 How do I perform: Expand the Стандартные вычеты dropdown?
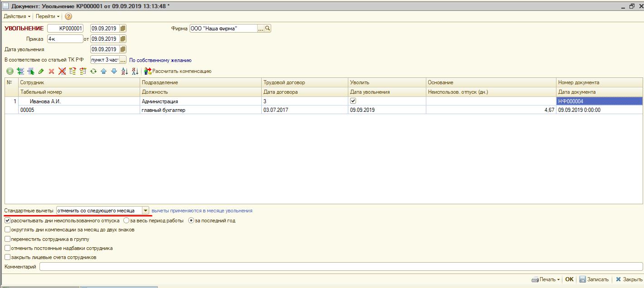pyautogui.click(x=145, y=211)
